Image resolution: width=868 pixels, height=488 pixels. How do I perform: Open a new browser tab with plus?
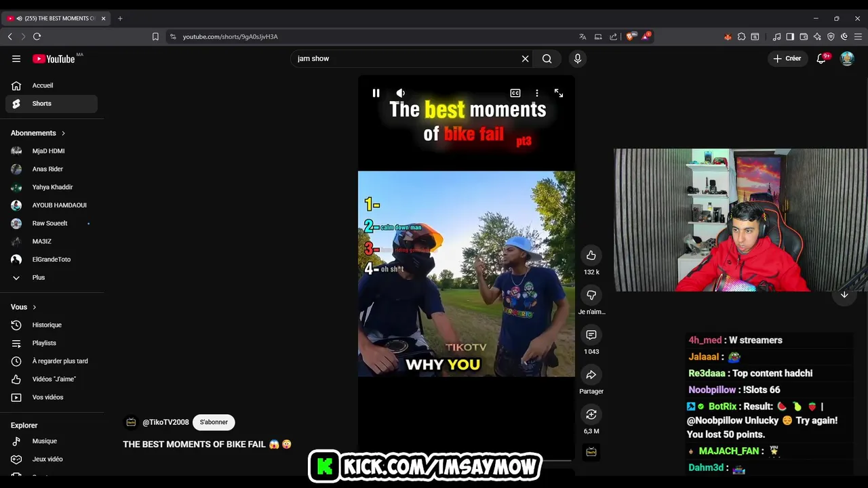(120, 18)
